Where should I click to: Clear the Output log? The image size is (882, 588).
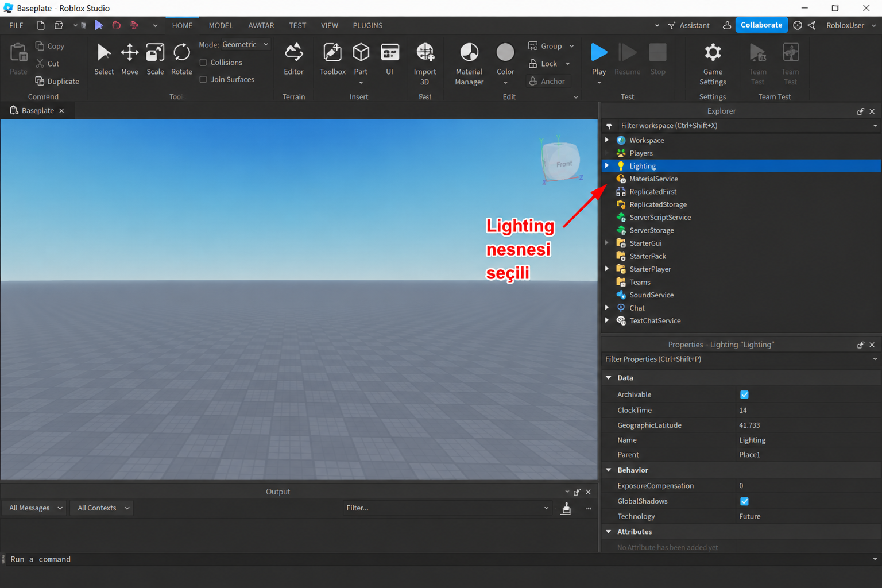(566, 508)
